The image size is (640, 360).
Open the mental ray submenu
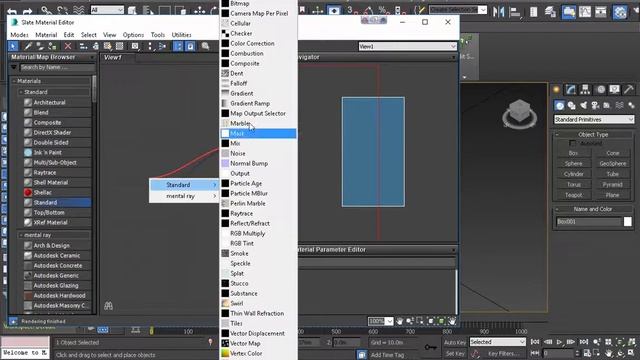[x=184, y=196]
